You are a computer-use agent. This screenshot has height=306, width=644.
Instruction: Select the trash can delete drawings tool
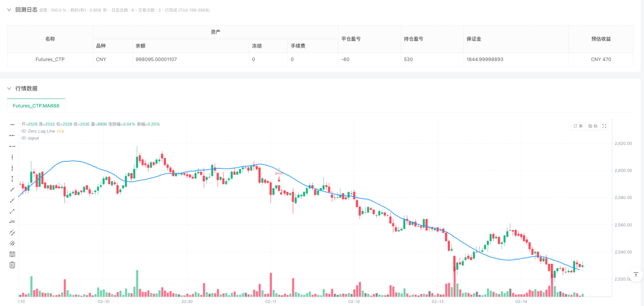click(12, 265)
